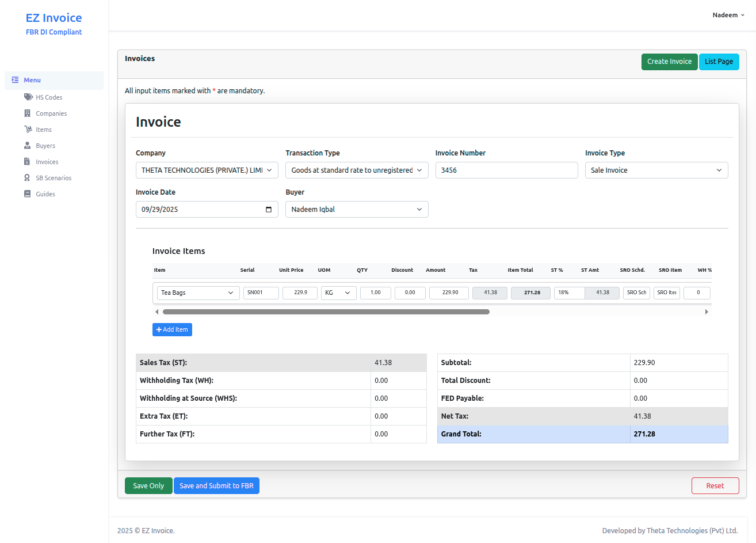This screenshot has width=756, height=543.
Task: Click the Menu indent icon
Action: pyautogui.click(x=15, y=80)
